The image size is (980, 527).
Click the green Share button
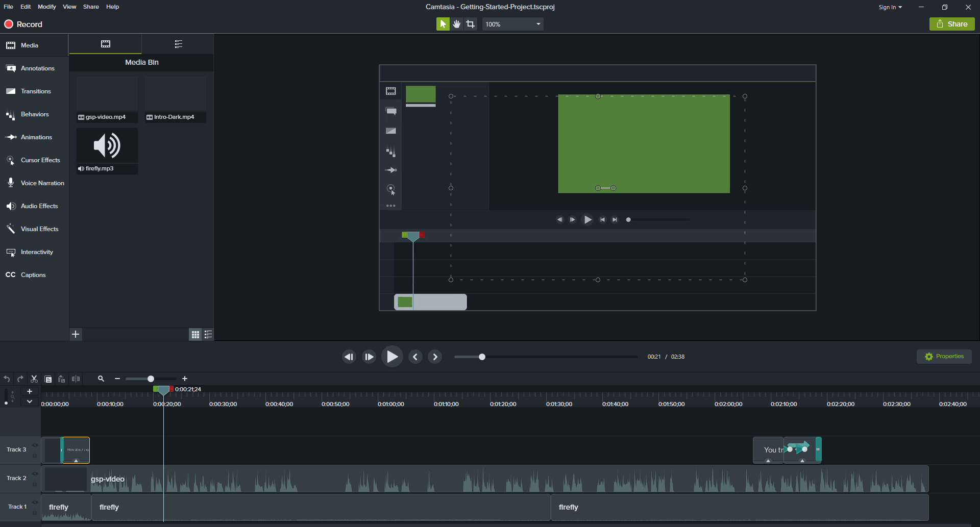tap(952, 24)
